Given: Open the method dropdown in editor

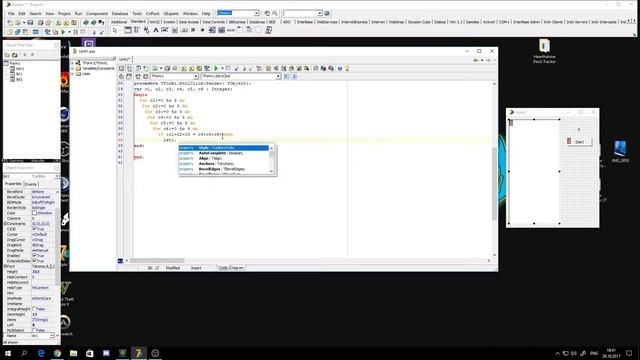Looking at the screenshot, I should coord(278,76).
